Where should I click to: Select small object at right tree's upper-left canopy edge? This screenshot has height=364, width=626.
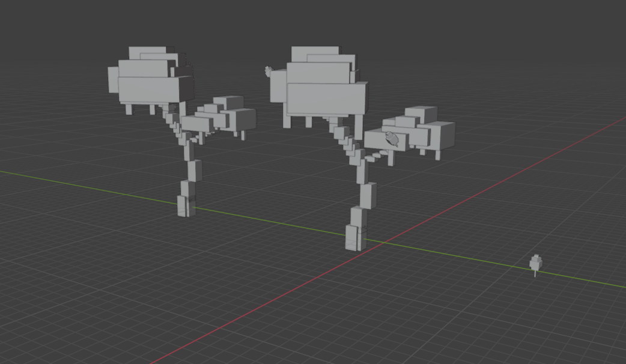pos(268,71)
